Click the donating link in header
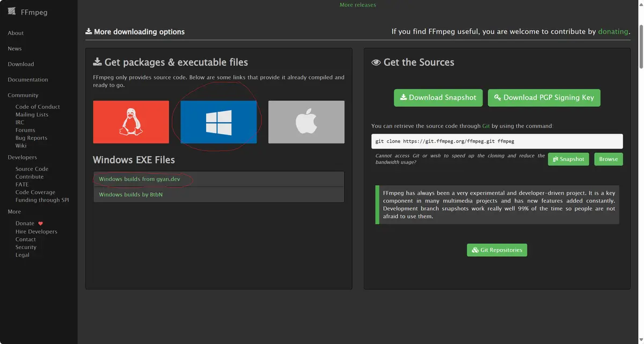The width and height of the screenshot is (644, 344). pyautogui.click(x=613, y=32)
